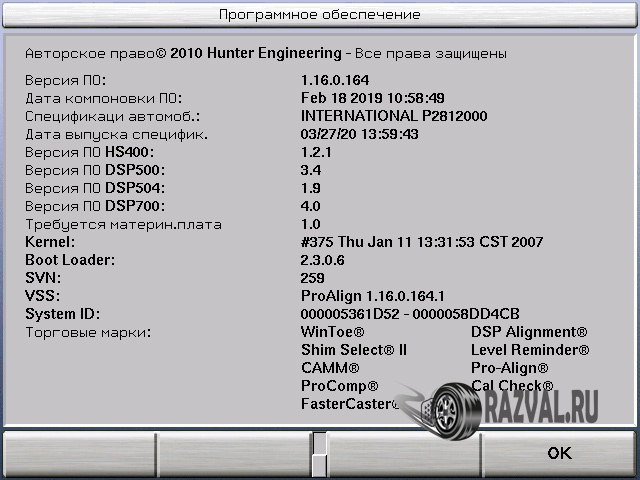
Task: Select build date Feb 18 2019 10:58:49
Action: tap(373, 98)
